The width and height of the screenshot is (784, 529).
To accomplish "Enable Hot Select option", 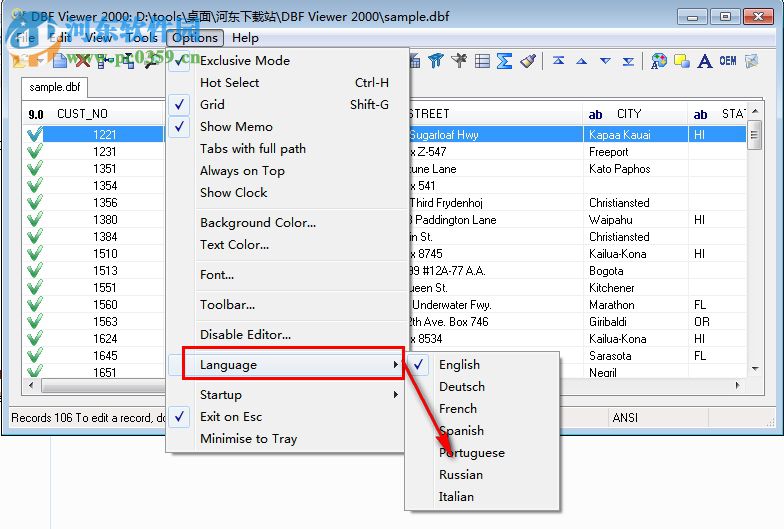I will click(286, 82).
